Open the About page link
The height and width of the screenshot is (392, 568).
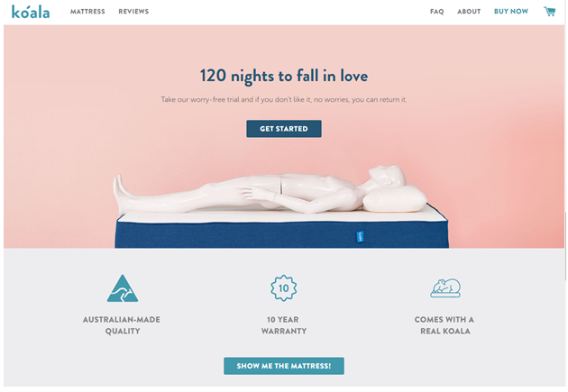[x=469, y=12]
